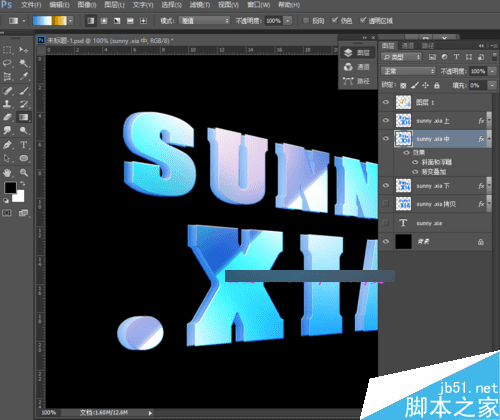Select the Zoom tool

click(23, 173)
